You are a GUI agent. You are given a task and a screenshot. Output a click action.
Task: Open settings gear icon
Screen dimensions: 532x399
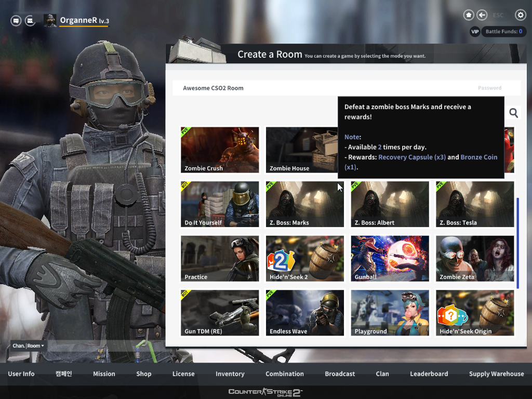521,15
